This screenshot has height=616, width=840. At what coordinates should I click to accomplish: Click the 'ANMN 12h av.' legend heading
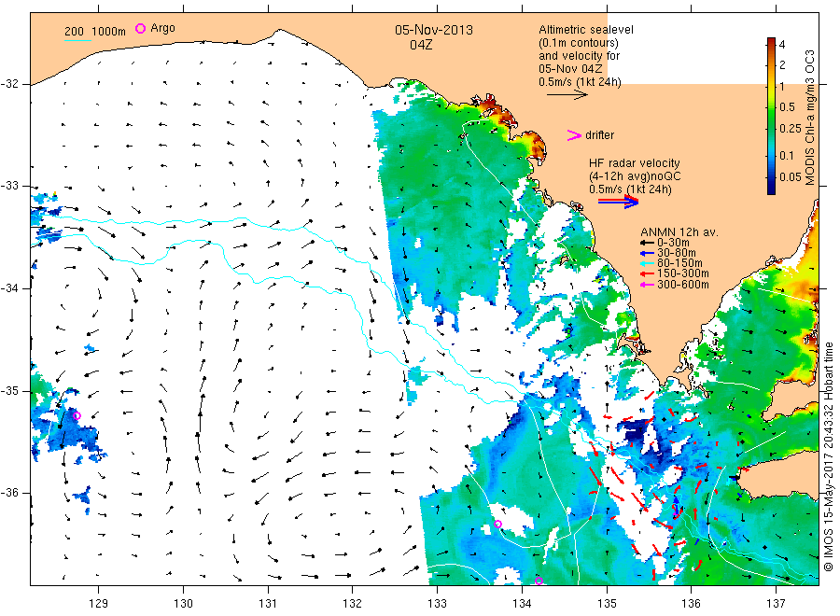pos(679,232)
